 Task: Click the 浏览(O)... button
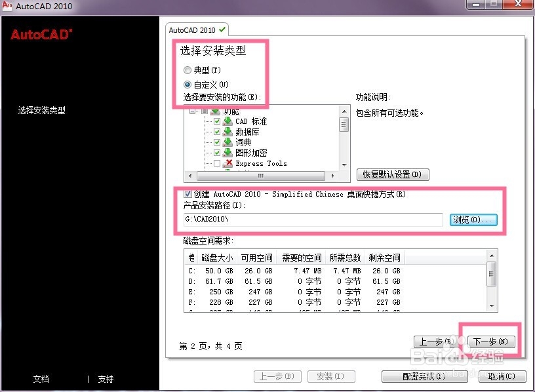tap(473, 220)
